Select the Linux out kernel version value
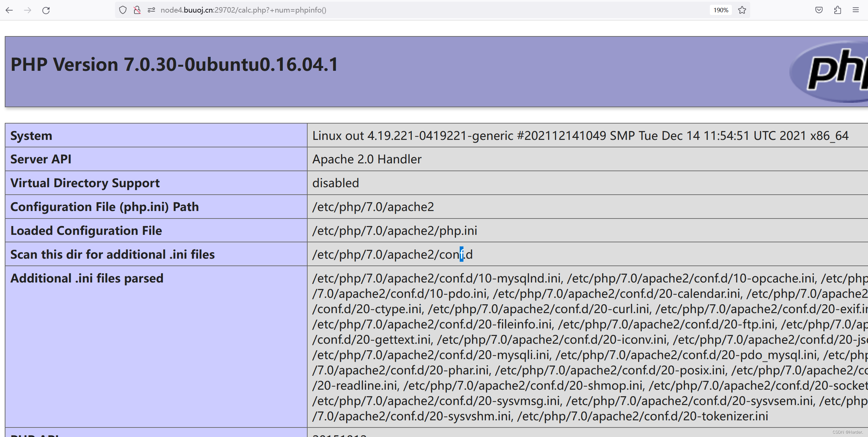 [580, 135]
